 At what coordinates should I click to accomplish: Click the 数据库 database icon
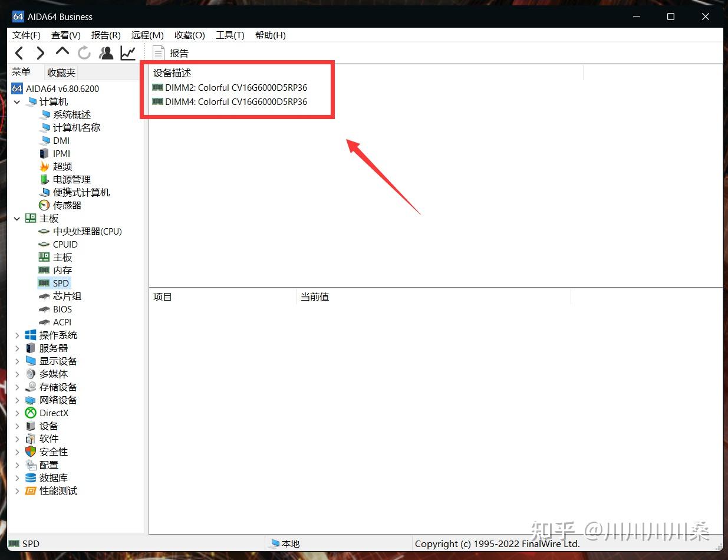click(31, 477)
